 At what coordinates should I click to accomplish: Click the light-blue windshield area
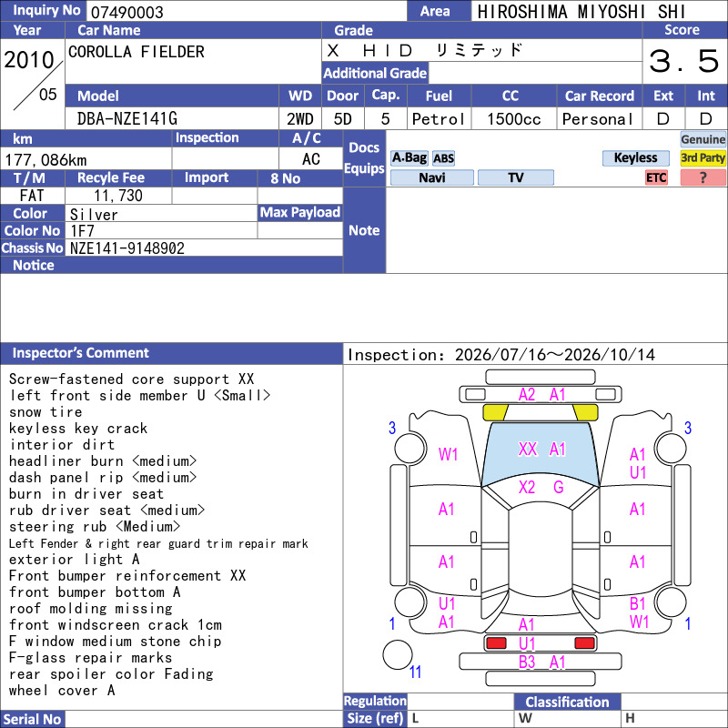point(540,452)
